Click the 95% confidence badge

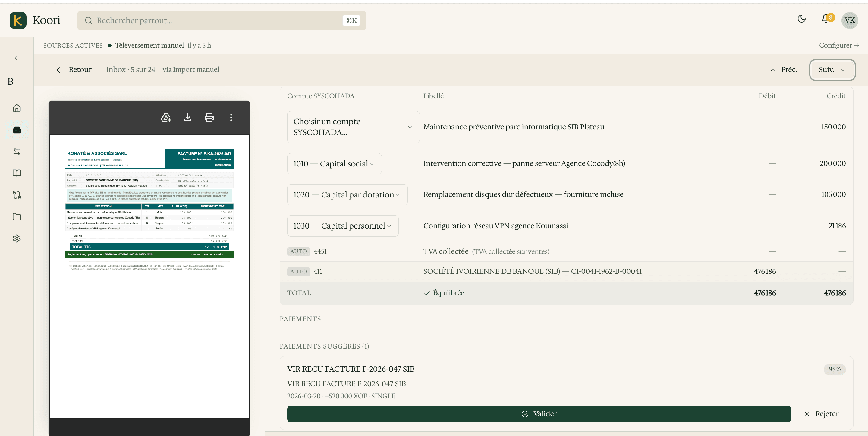coord(835,369)
